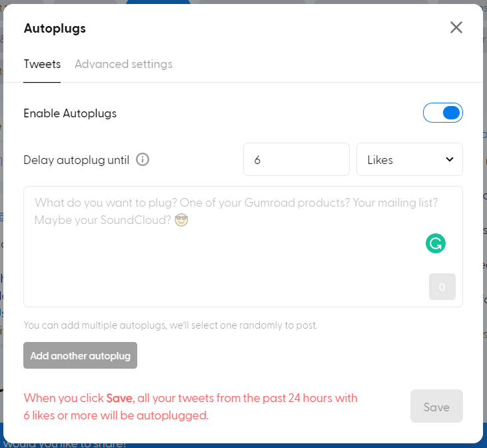Click the green Grammarly icon in the text box
This screenshot has height=448, width=487.
(435, 243)
